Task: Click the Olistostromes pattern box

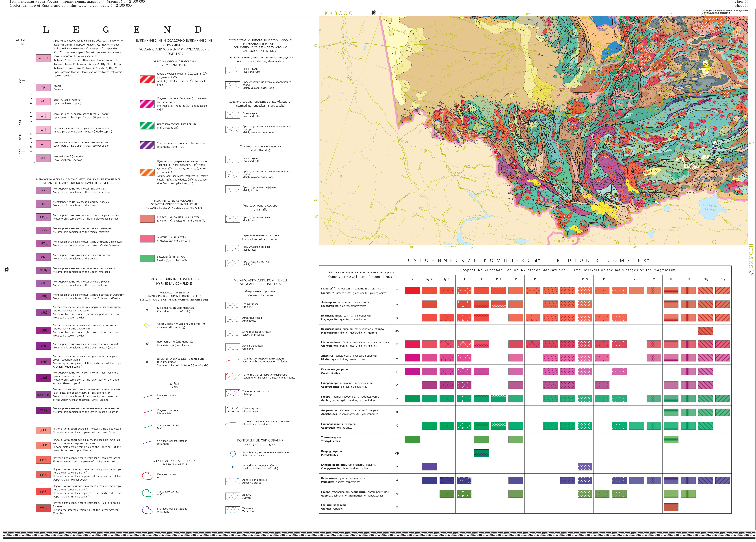Action: 233,410
